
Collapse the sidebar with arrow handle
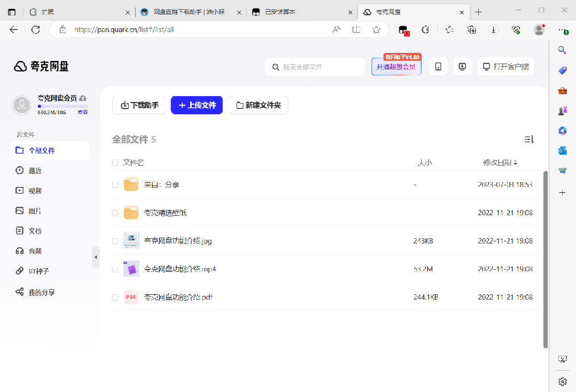96,257
